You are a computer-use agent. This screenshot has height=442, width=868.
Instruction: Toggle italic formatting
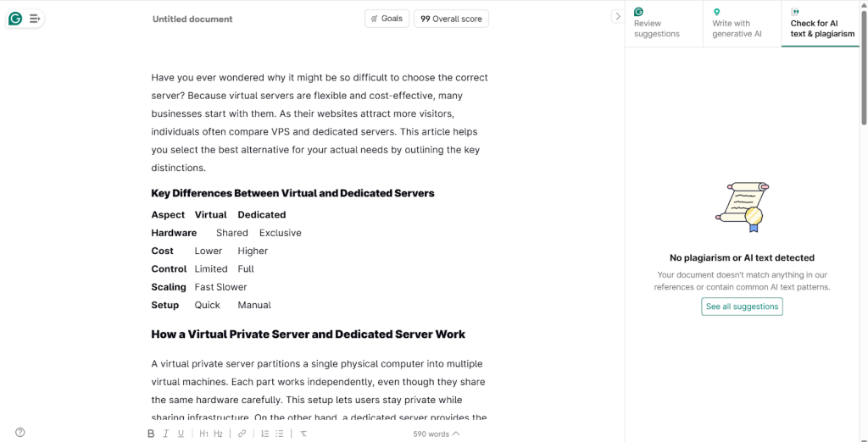[x=166, y=434]
